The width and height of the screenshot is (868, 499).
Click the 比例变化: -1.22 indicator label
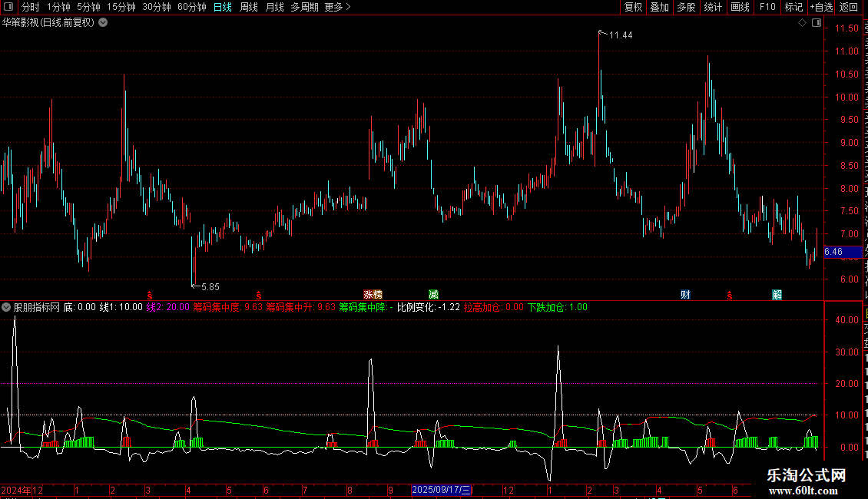[429, 307]
